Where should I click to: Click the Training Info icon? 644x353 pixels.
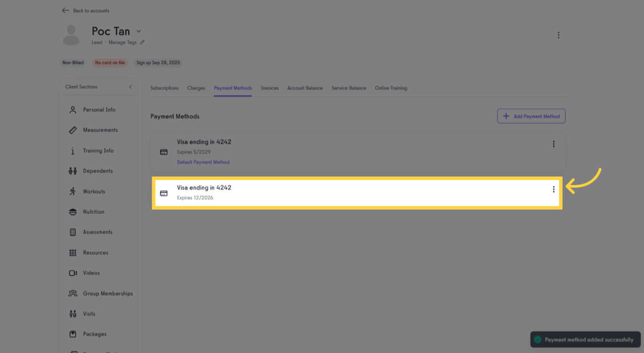(x=73, y=151)
